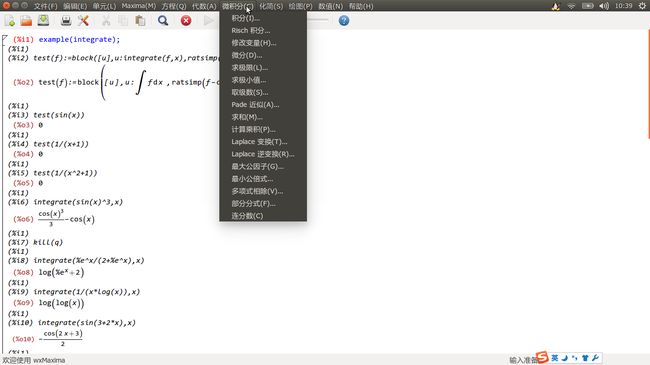Toggle Sogou punctuation mode icon
The height and width of the screenshot is (365, 650).
575,358
